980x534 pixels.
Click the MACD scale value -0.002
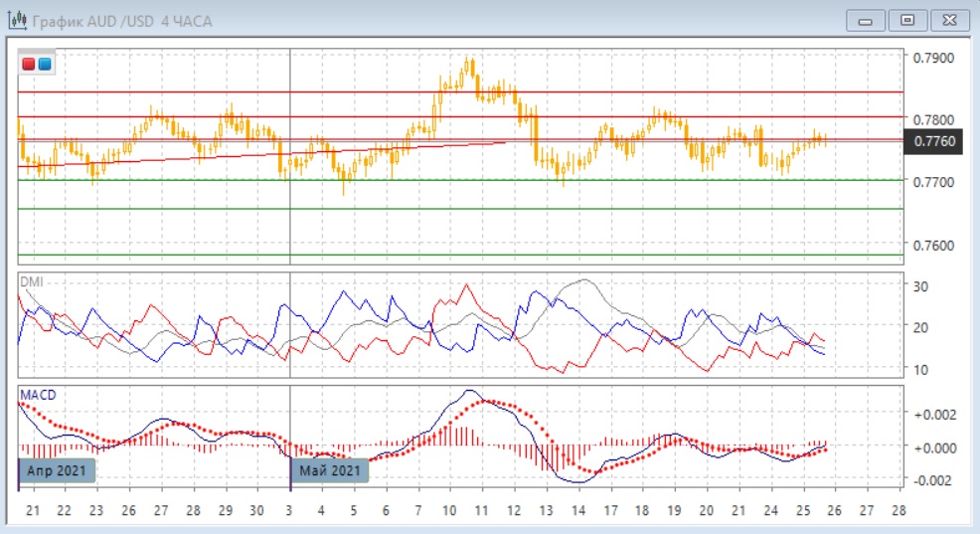pos(932,480)
